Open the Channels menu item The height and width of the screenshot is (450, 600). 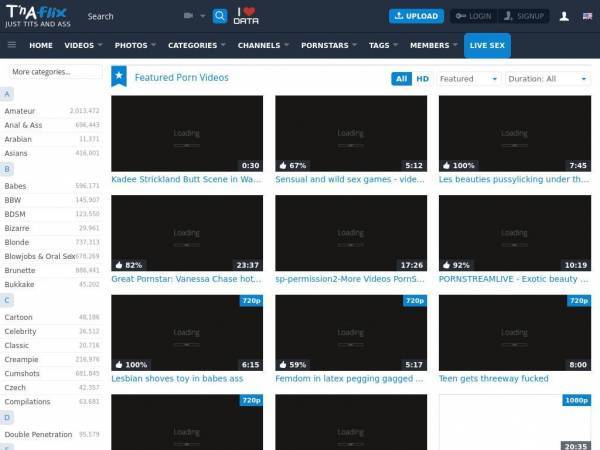coord(259,45)
